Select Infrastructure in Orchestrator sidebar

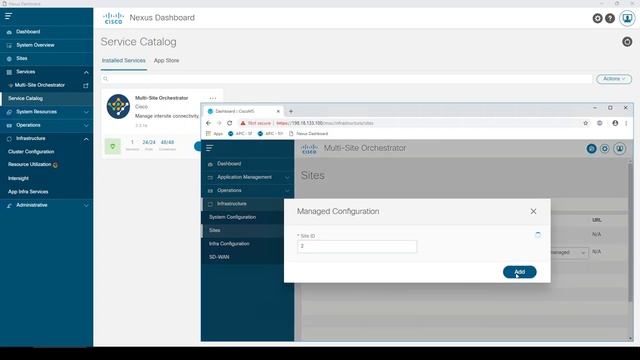(231, 204)
